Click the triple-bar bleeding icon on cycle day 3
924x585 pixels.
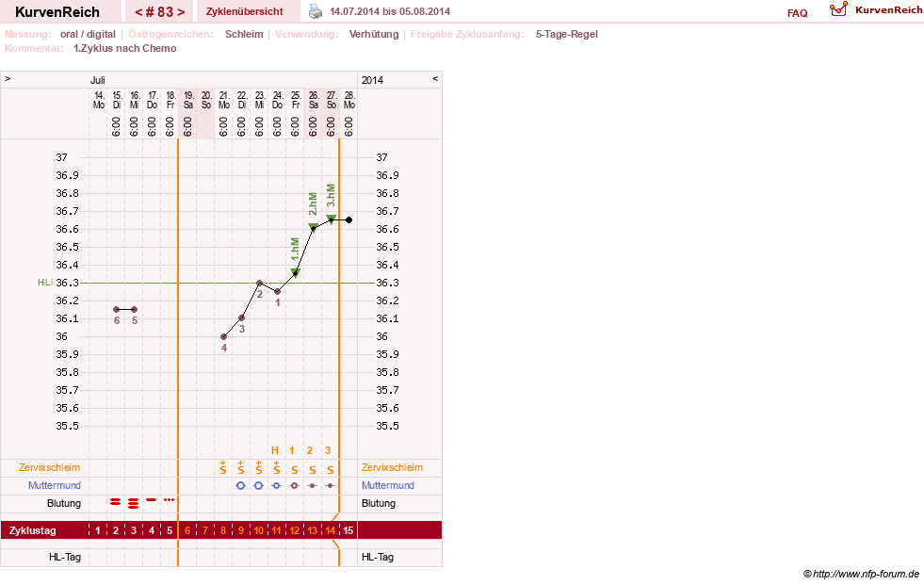pyautogui.click(x=134, y=503)
